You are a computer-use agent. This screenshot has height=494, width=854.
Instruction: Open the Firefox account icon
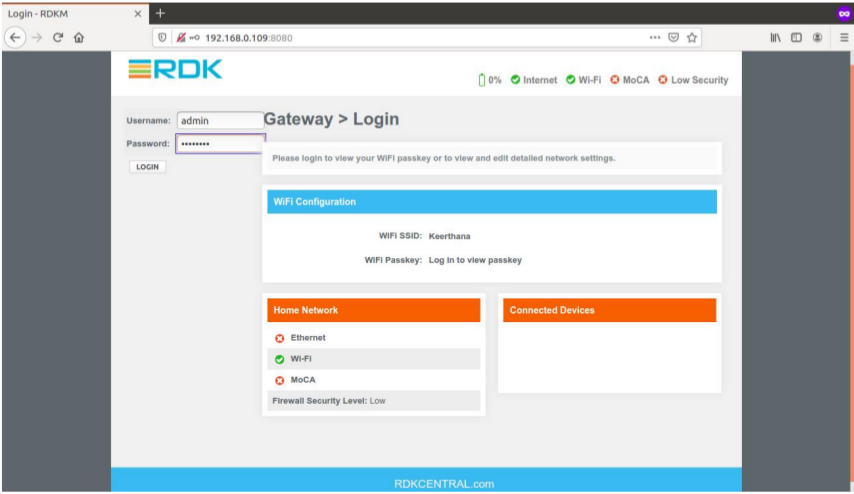(818, 37)
